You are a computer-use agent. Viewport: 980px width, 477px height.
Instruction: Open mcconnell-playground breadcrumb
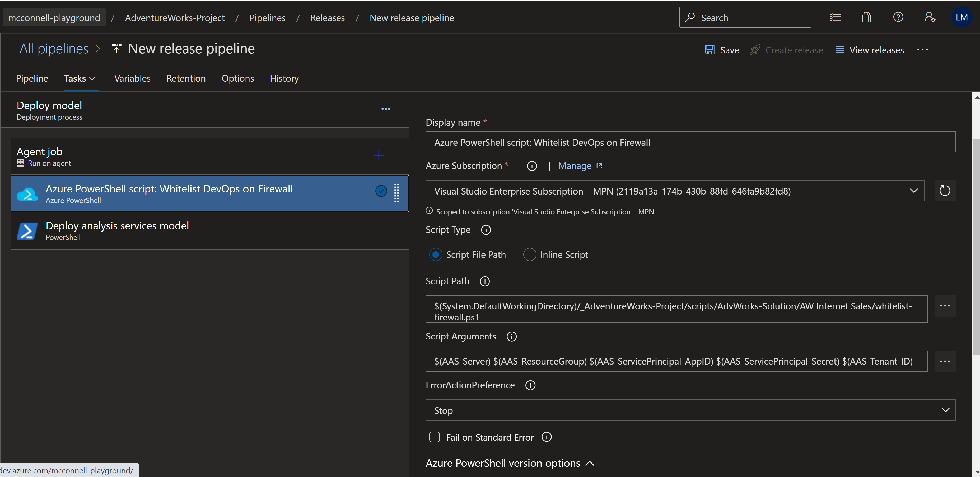point(54,18)
